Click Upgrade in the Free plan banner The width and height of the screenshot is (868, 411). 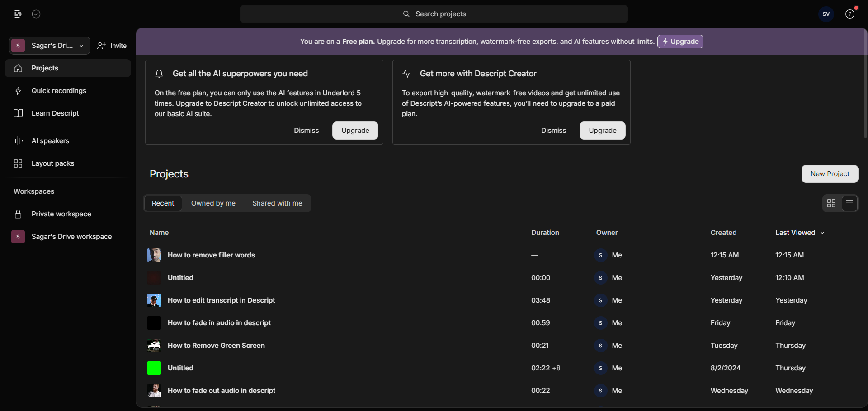pos(680,42)
